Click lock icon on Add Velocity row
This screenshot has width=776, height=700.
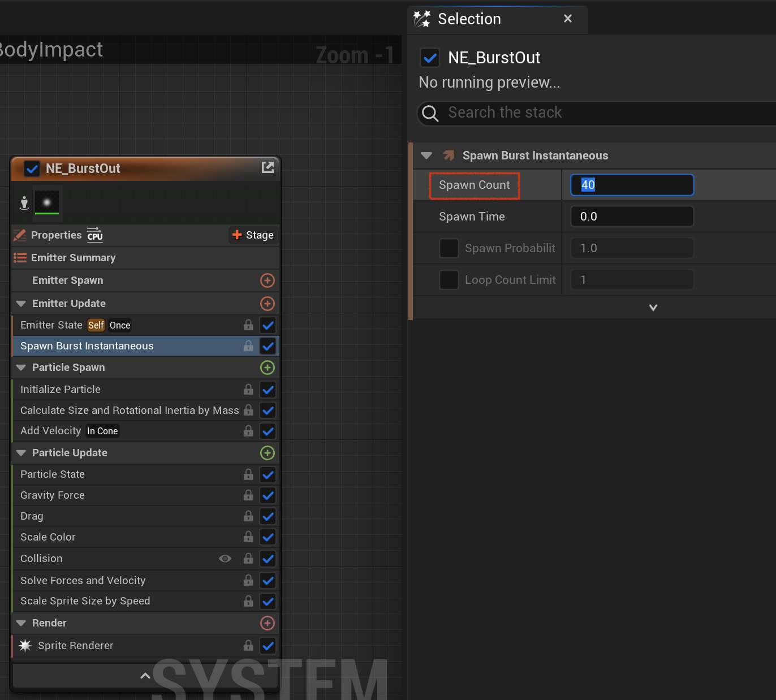coord(248,431)
